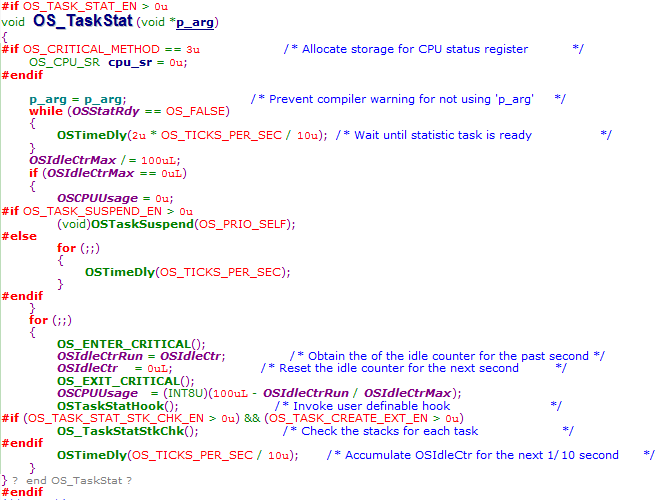
Task: Select the OS_TaskStatStkChk() call
Action: pyautogui.click(x=128, y=431)
